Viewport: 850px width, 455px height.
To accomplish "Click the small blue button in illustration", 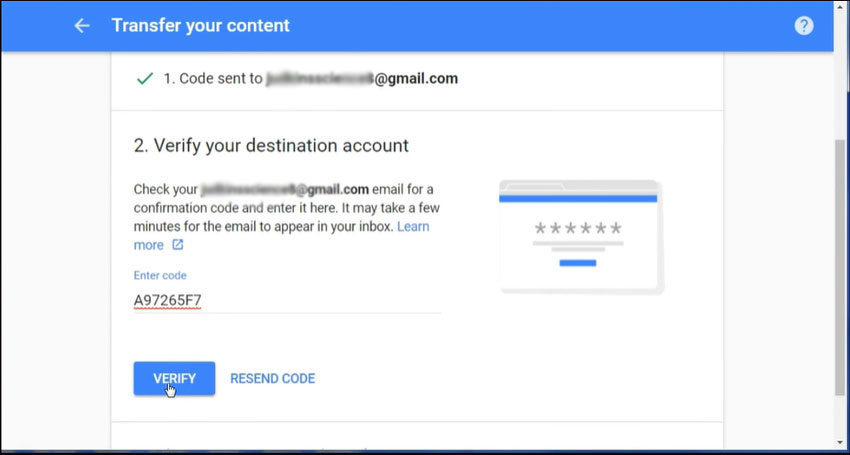I will (x=578, y=263).
